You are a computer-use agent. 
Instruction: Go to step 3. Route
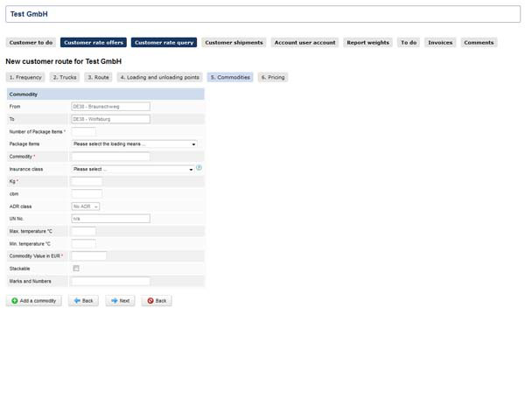click(98, 77)
